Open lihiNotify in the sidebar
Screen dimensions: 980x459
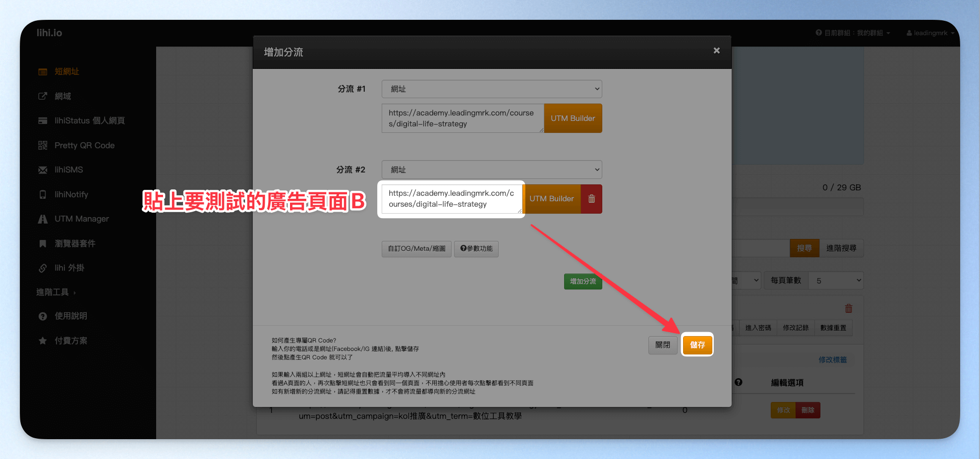tap(71, 194)
